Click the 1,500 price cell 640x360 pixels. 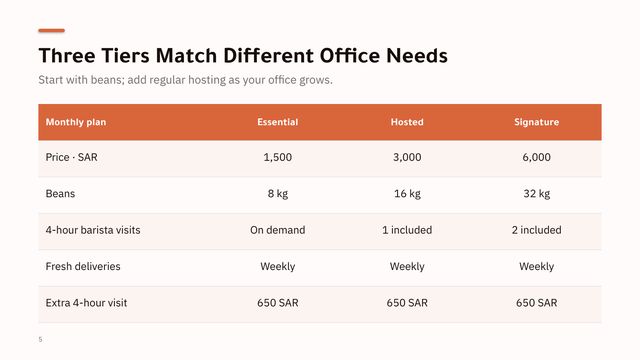pyautogui.click(x=278, y=157)
